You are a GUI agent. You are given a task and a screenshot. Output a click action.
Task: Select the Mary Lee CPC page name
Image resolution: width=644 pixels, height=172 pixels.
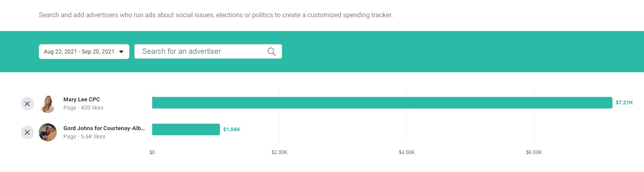tap(82, 99)
